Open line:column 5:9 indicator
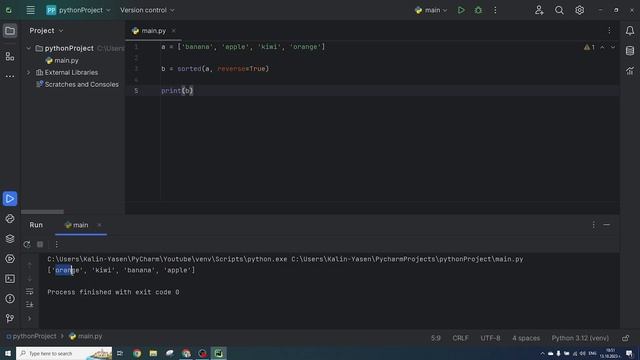640x360 pixels. (x=436, y=338)
